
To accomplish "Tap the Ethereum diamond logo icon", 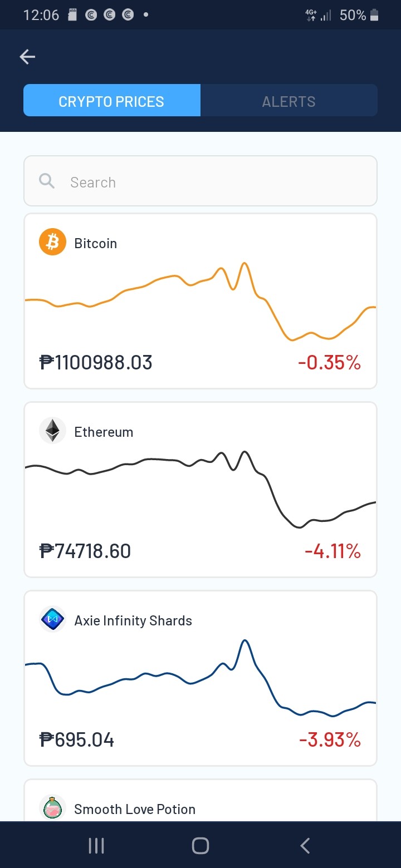I will (52, 431).
